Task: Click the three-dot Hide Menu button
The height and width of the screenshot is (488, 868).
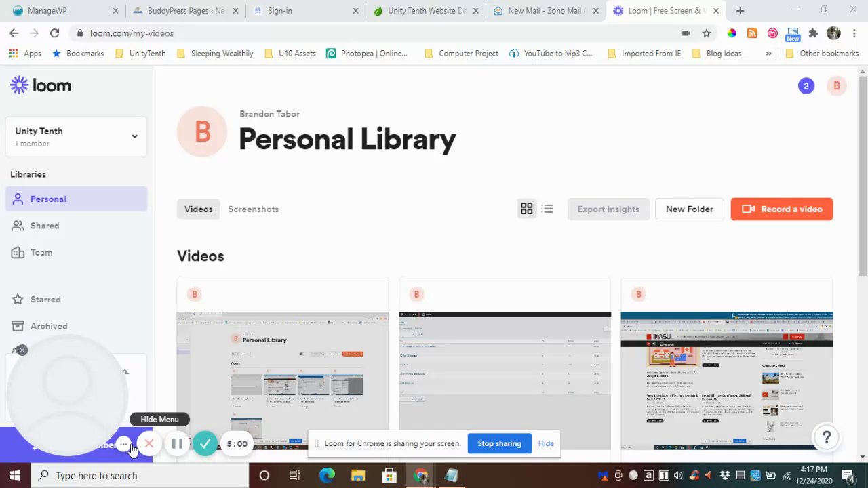Action: tap(123, 445)
